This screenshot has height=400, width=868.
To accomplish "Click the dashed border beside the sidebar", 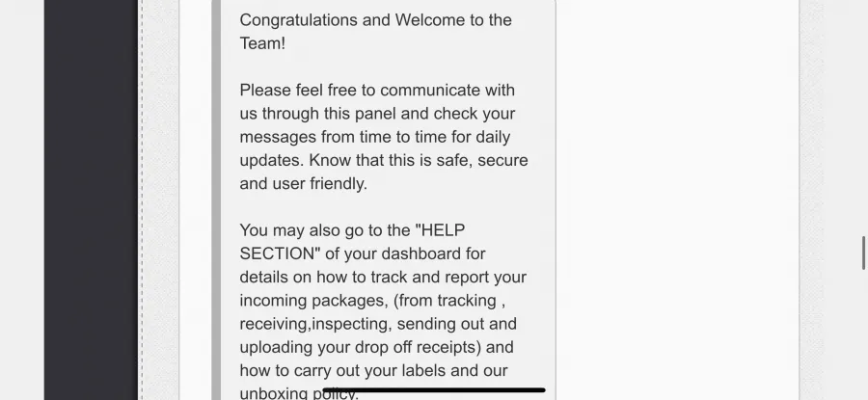I will (142, 200).
